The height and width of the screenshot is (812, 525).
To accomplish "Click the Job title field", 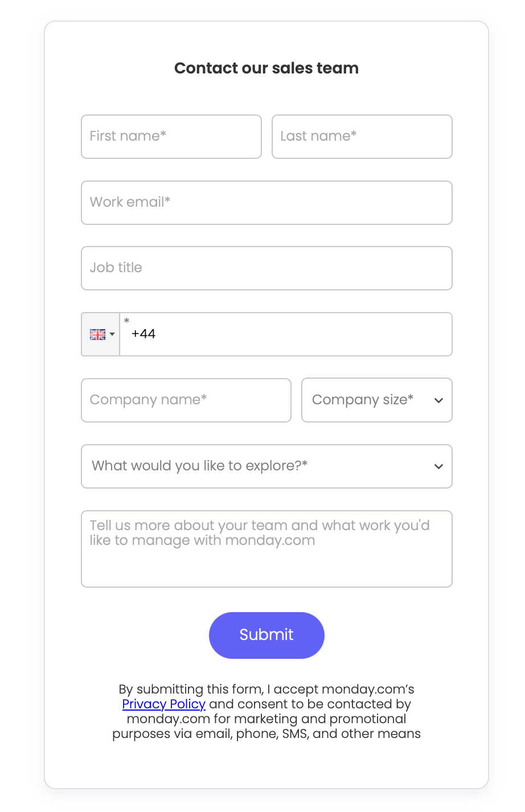I will coord(266,268).
